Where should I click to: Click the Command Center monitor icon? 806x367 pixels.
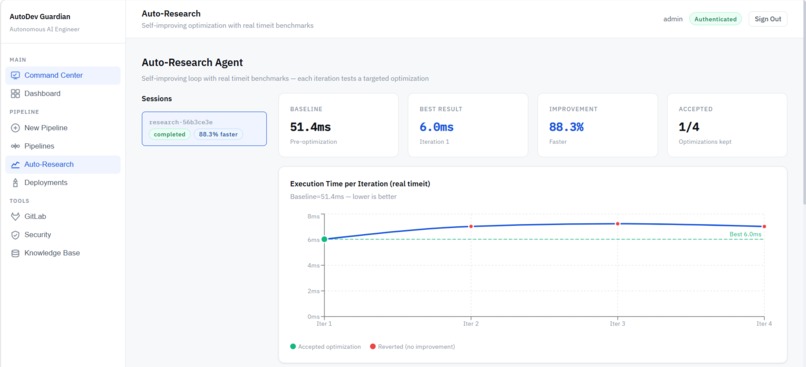pyautogui.click(x=15, y=75)
